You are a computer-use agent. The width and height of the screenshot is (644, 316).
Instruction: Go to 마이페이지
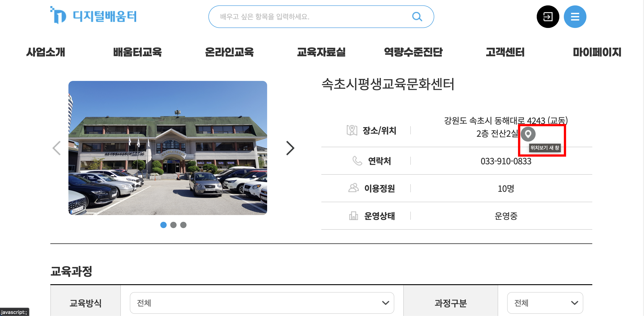point(597,52)
